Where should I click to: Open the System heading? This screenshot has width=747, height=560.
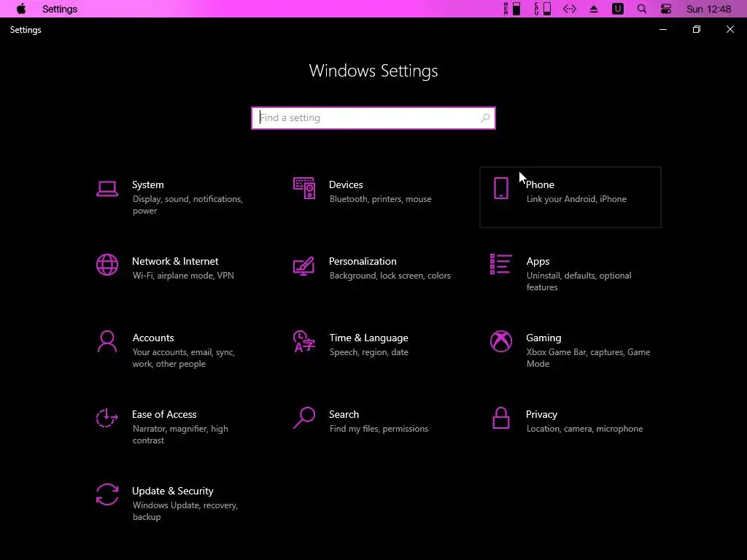coord(147,184)
